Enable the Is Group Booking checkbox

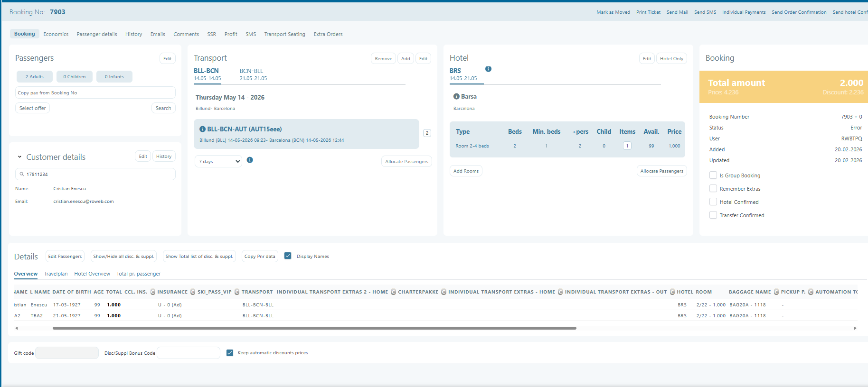click(713, 175)
